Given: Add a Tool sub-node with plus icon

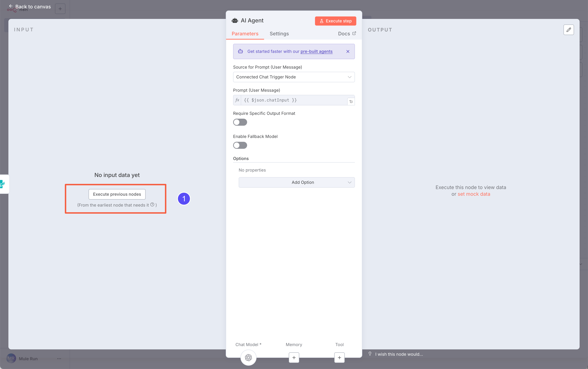Looking at the screenshot, I should tap(339, 357).
